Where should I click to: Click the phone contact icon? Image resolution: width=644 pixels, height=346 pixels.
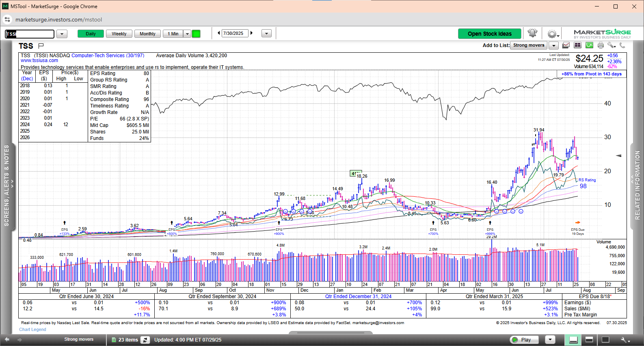pyautogui.click(x=622, y=45)
